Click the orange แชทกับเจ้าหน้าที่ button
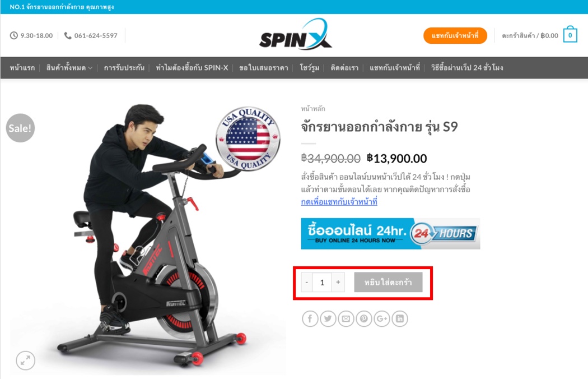 [455, 36]
